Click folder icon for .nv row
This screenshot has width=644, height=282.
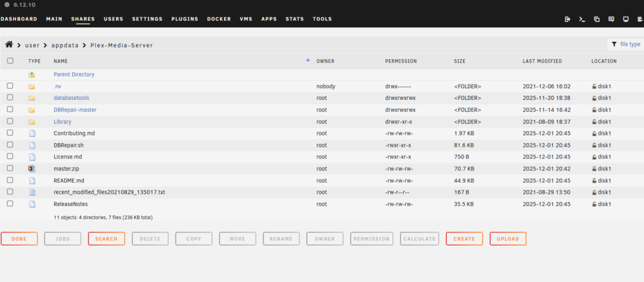pos(32,87)
